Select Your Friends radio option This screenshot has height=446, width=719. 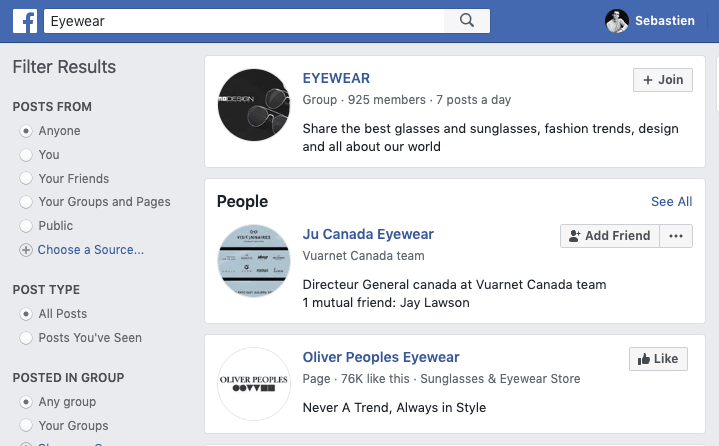(26, 178)
